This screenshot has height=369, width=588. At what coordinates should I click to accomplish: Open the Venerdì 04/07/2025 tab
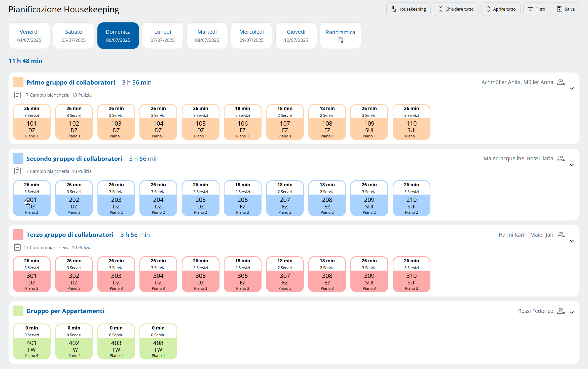click(29, 35)
